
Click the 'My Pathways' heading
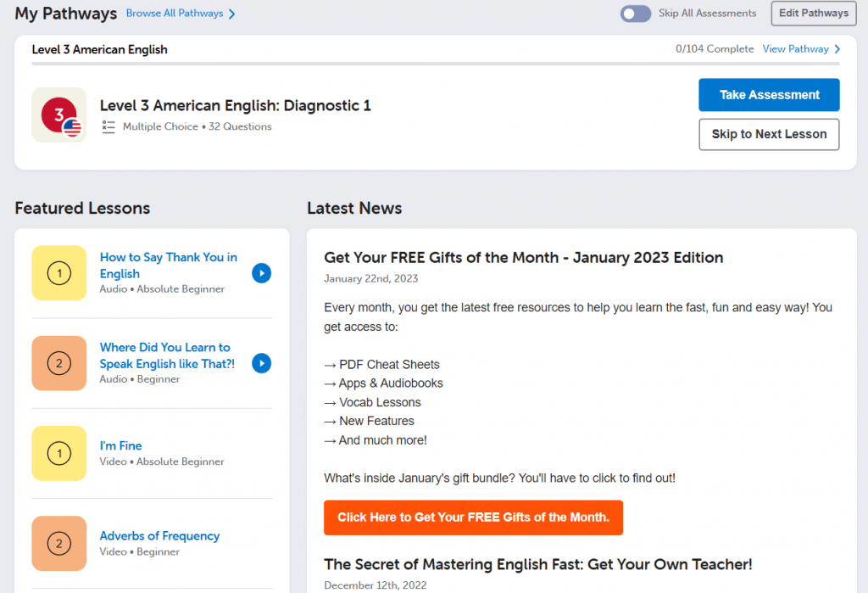coord(66,14)
